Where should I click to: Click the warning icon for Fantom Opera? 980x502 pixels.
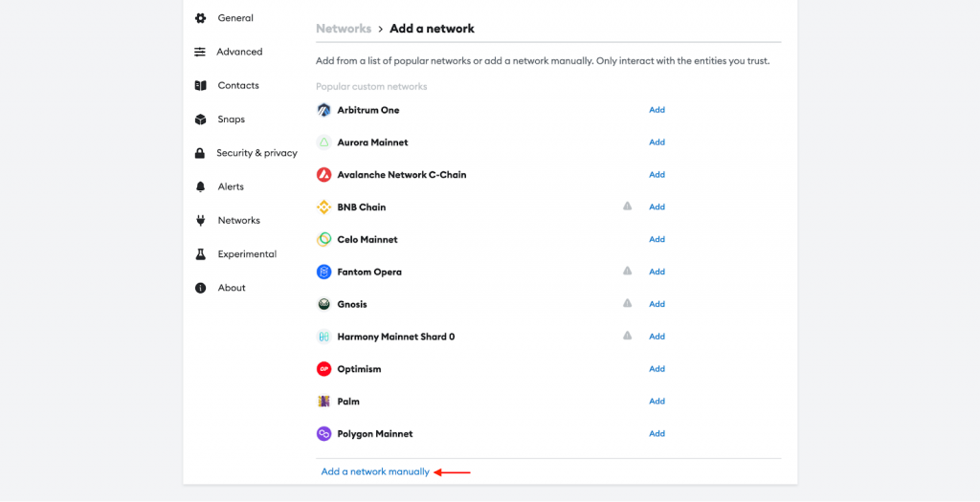[628, 271]
